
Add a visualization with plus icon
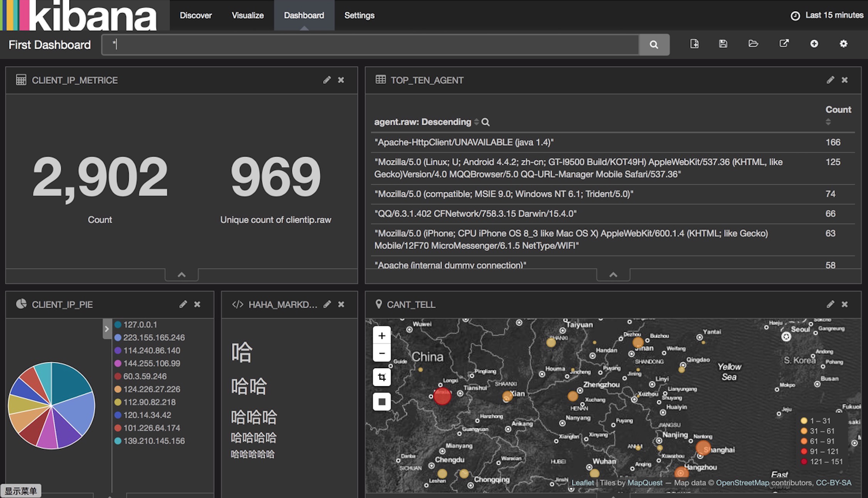(814, 44)
